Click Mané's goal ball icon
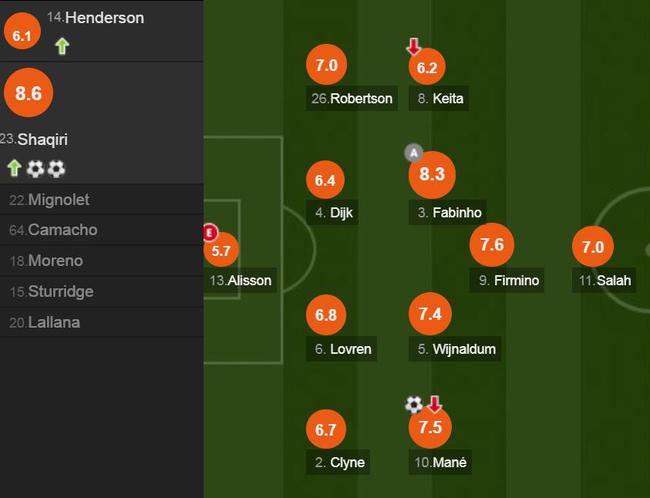The width and height of the screenshot is (650, 498). [414, 405]
